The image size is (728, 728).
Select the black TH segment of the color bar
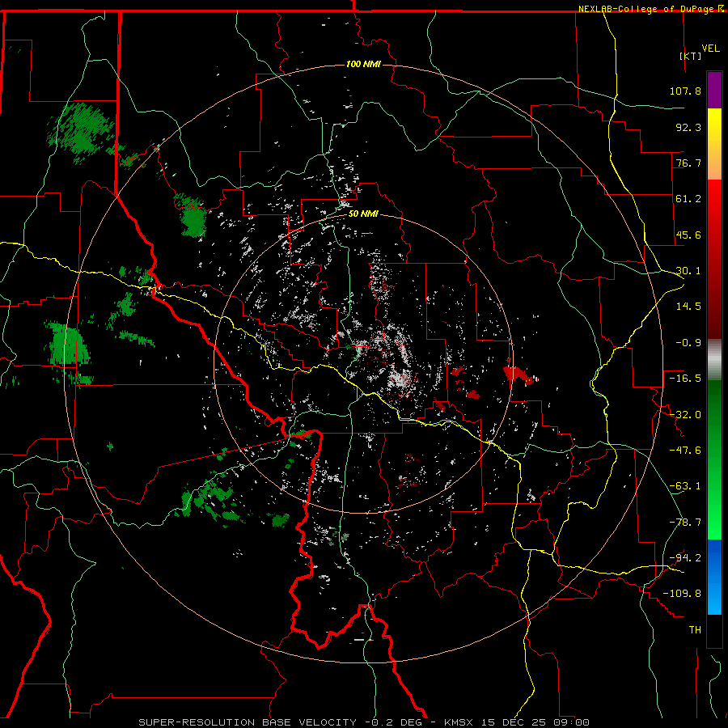[x=714, y=630]
